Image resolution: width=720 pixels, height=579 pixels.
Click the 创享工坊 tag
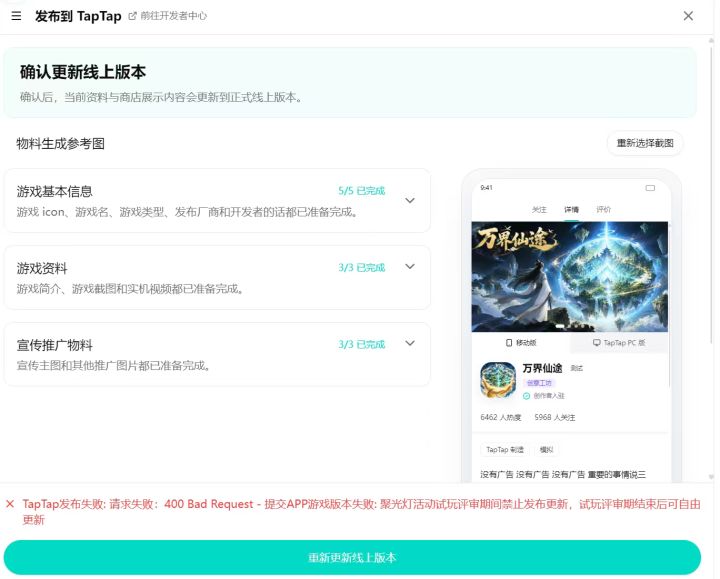[539, 383]
